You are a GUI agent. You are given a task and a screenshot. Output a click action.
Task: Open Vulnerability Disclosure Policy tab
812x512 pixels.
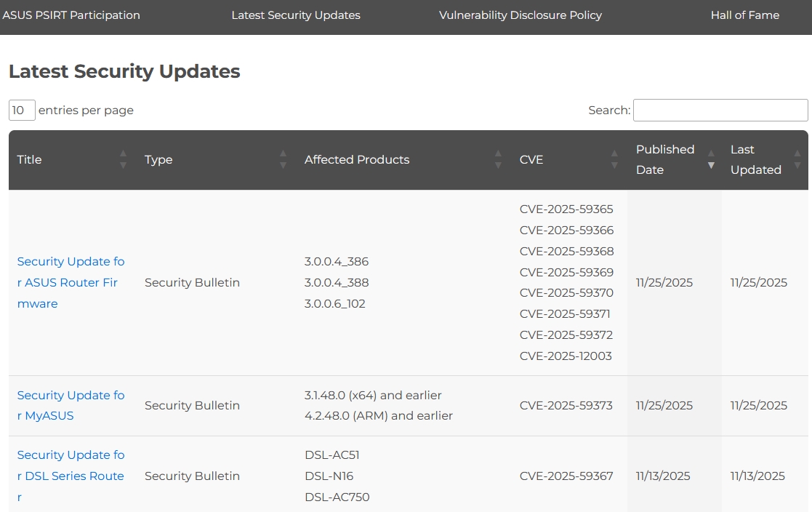tap(520, 15)
